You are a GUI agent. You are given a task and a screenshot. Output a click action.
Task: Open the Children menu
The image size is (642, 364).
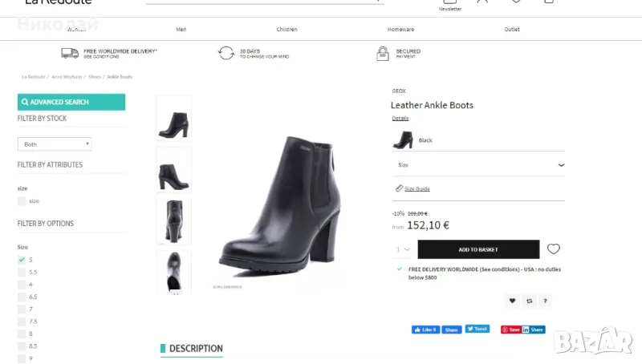pos(286,30)
